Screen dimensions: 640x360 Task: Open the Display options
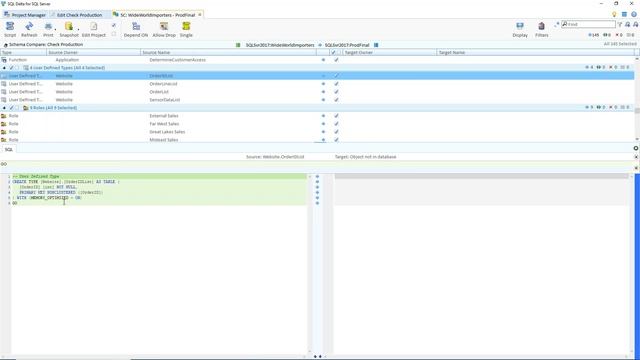(520, 29)
